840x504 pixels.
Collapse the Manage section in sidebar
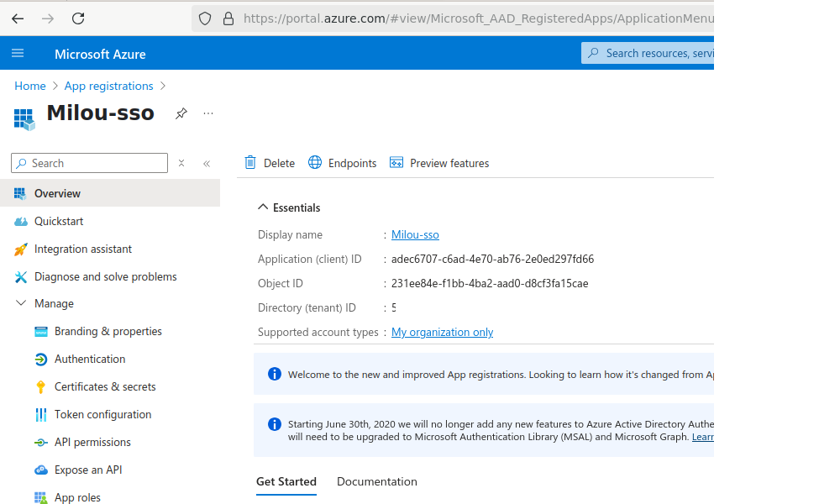click(21, 303)
